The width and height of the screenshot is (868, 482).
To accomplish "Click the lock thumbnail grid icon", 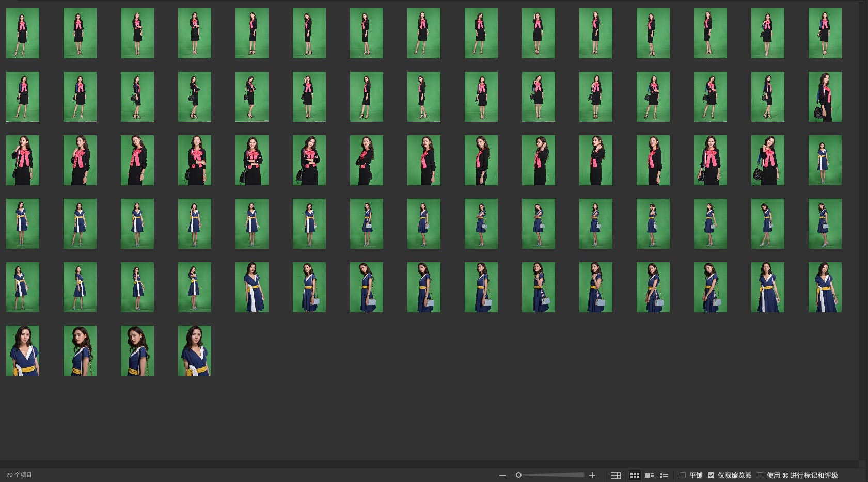I will click(x=616, y=475).
